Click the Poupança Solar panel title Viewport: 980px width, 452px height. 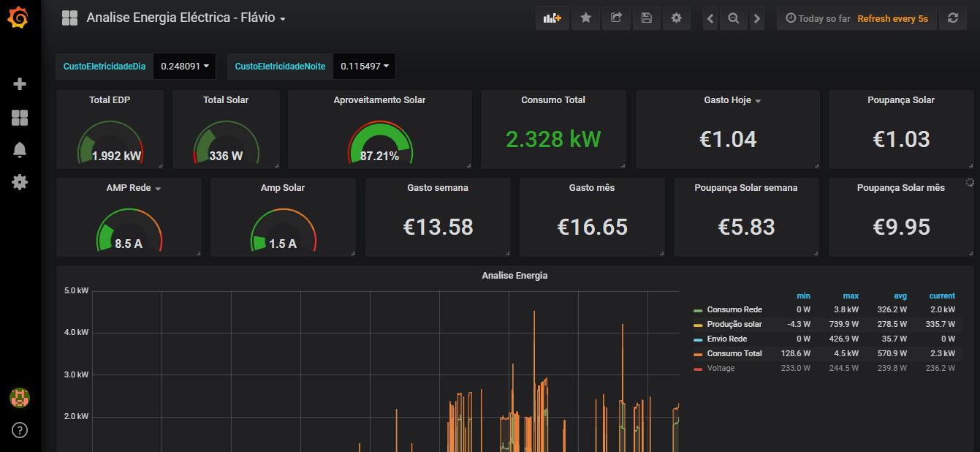tap(901, 100)
